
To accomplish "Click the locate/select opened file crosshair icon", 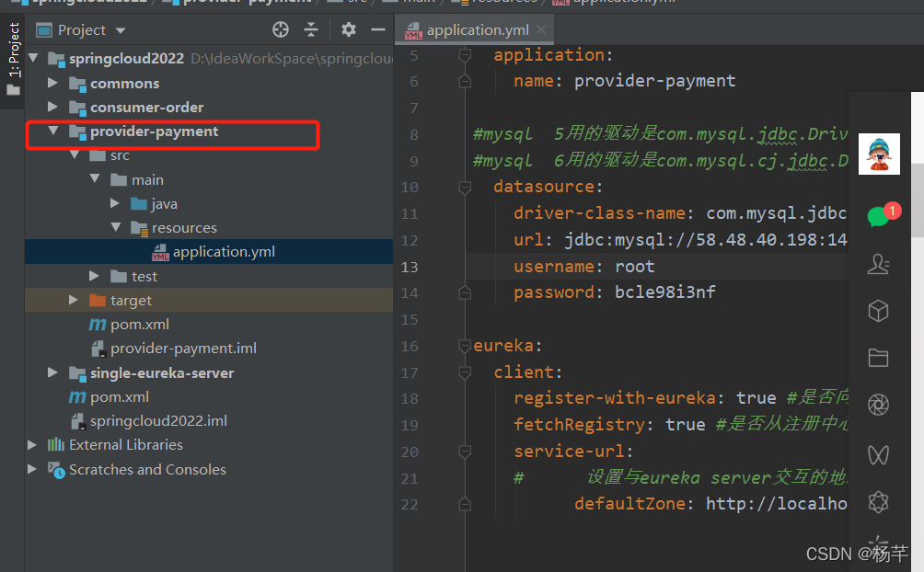I will tap(281, 29).
